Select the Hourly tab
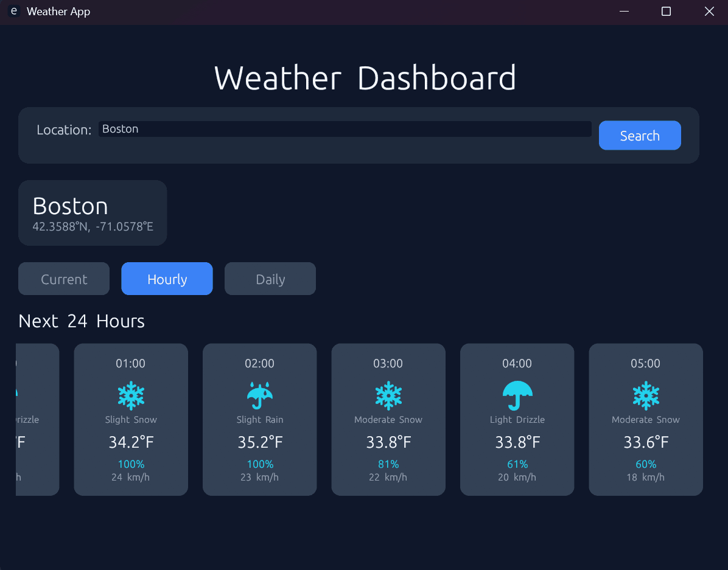728x570 pixels. [x=167, y=279]
